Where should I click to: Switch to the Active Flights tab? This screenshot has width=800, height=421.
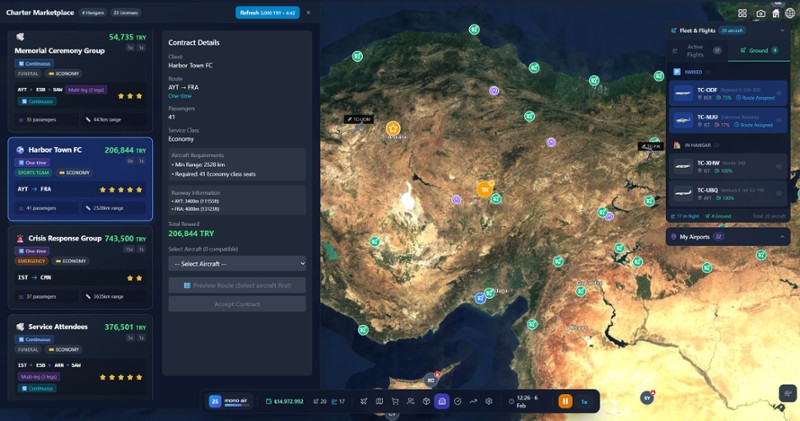(697, 49)
